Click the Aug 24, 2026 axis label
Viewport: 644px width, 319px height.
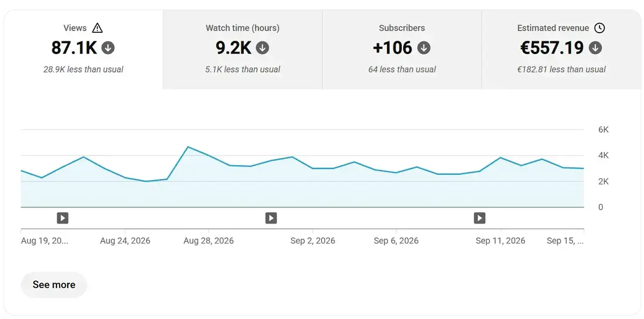[x=125, y=241]
